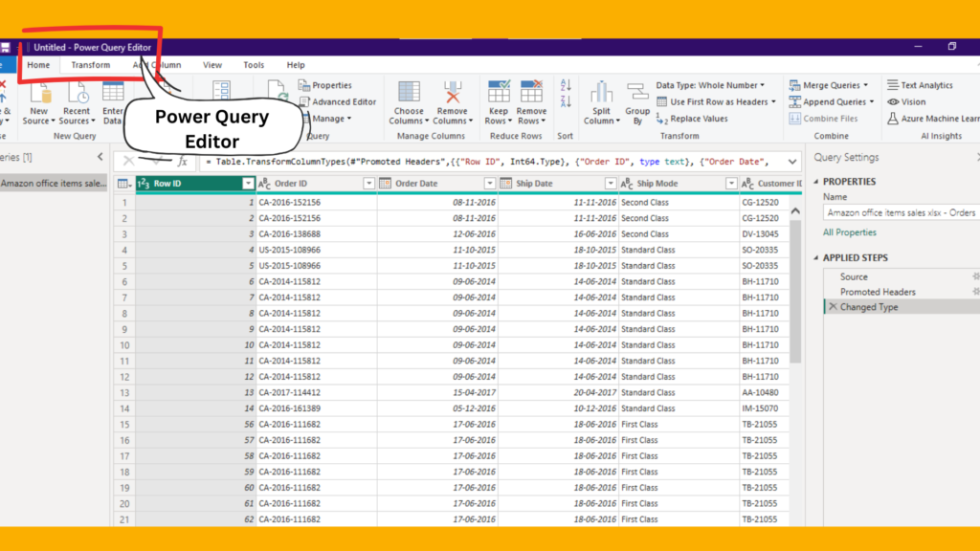Open Row ID column filter dropdown

coord(248,184)
